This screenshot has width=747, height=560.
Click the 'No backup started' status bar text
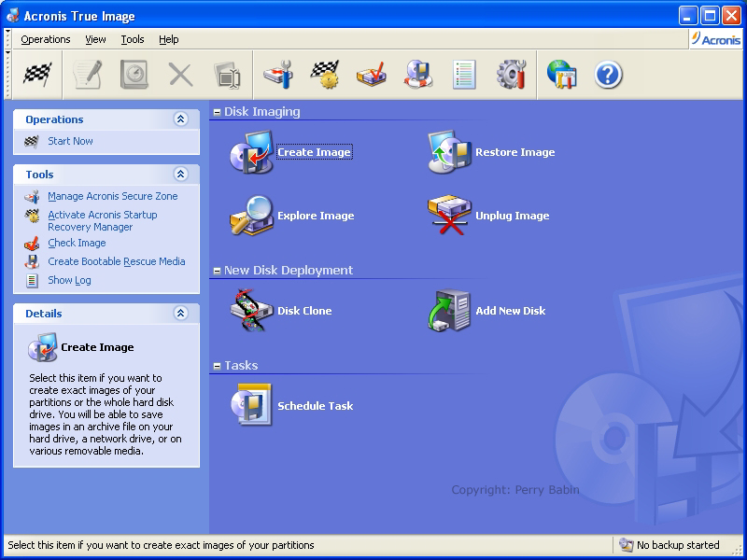tap(678, 545)
